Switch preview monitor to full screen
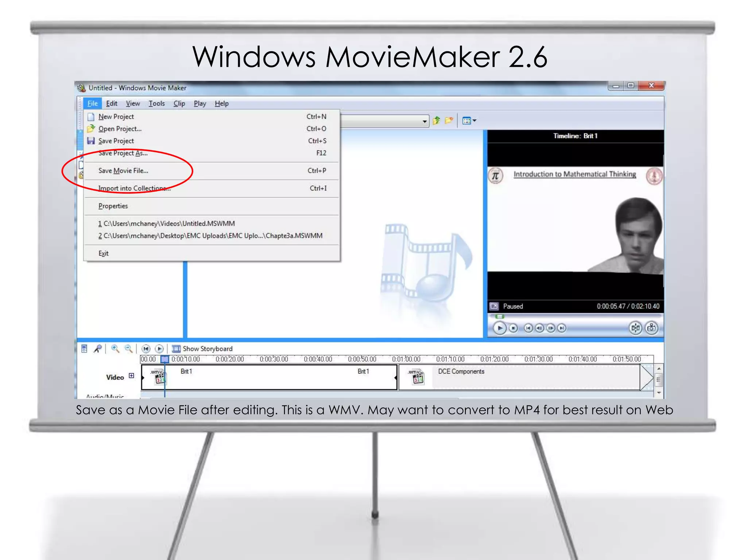 tap(494, 306)
